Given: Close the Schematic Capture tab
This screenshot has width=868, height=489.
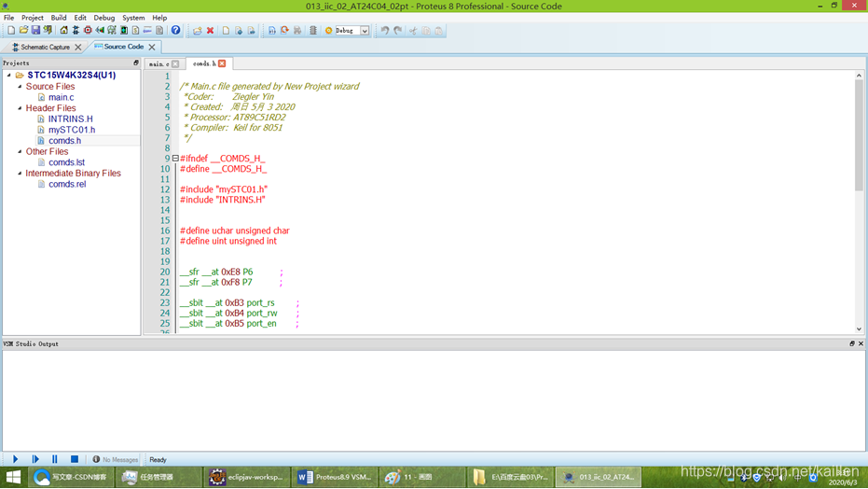Looking at the screenshot, I should pos(78,47).
